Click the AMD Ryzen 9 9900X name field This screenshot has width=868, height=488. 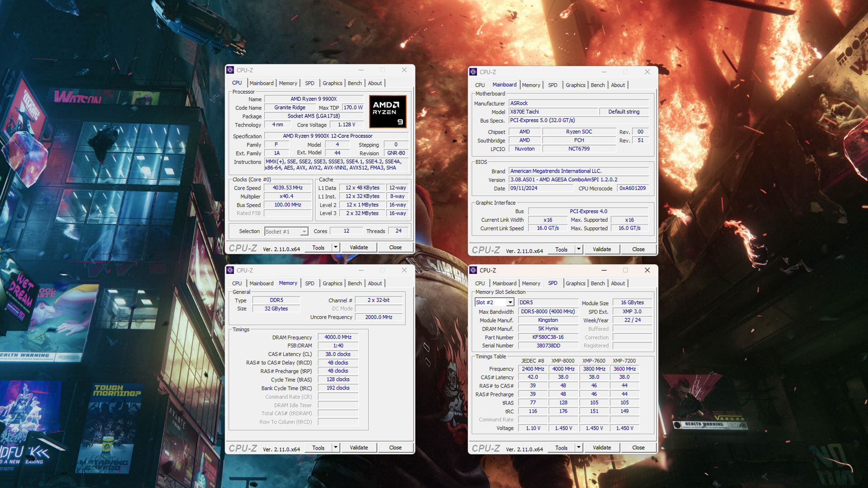pos(314,99)
